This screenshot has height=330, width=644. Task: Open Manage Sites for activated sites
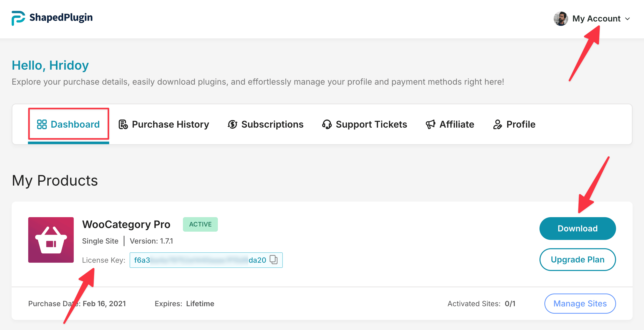tap(580, 303)
